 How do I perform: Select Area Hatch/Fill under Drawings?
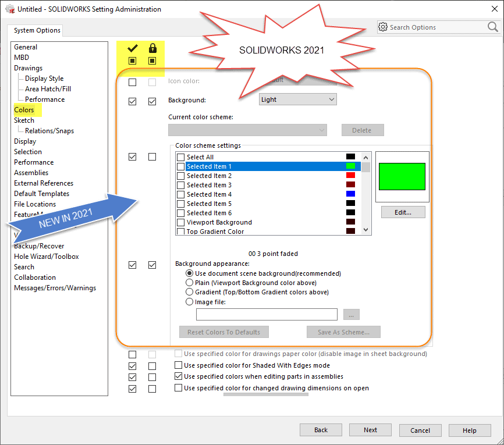(x=48, y=89)
